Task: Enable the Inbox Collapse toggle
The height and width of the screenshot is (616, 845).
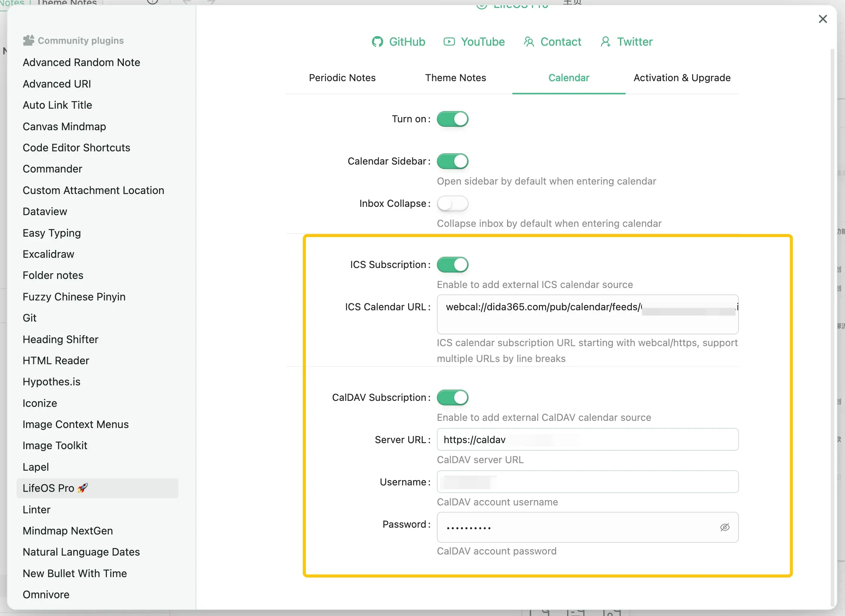Action: 452,203
